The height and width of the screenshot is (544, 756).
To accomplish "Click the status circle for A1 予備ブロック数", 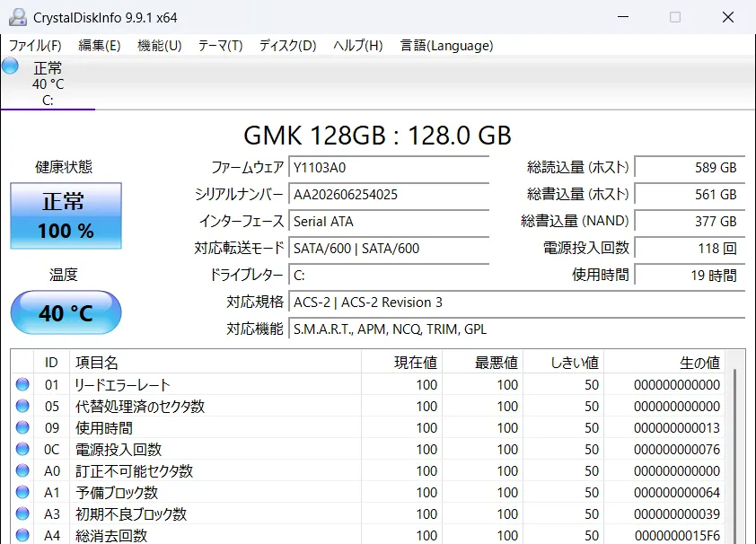I will (22, 492).
